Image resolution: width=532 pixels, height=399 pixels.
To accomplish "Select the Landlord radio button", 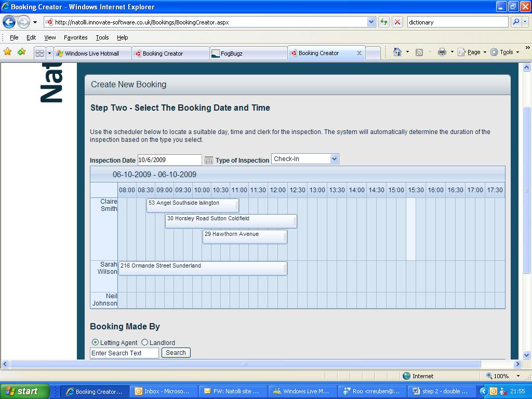I will point(145,342).
